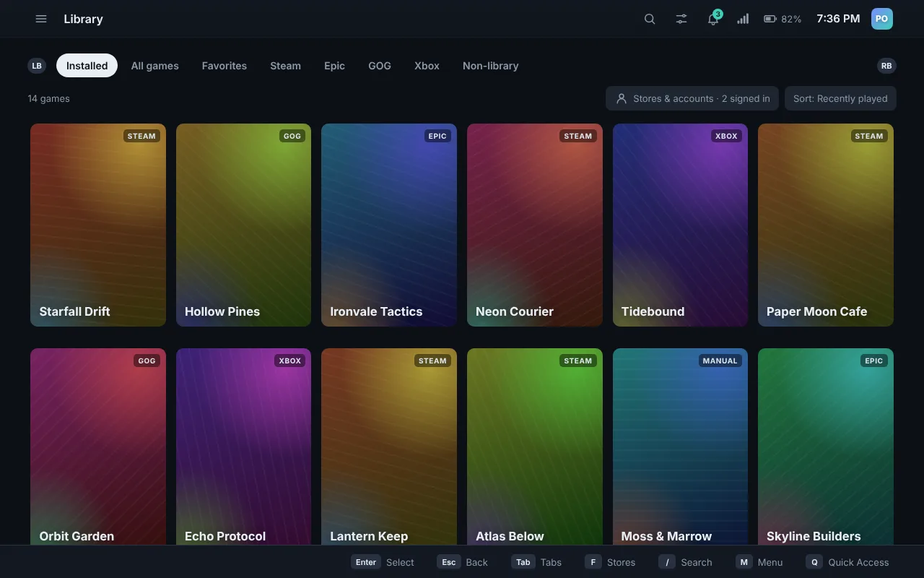Click the RB bumper icon
Image resolution: width=924 pixels, height=578 pixels.
coord(886,66)
